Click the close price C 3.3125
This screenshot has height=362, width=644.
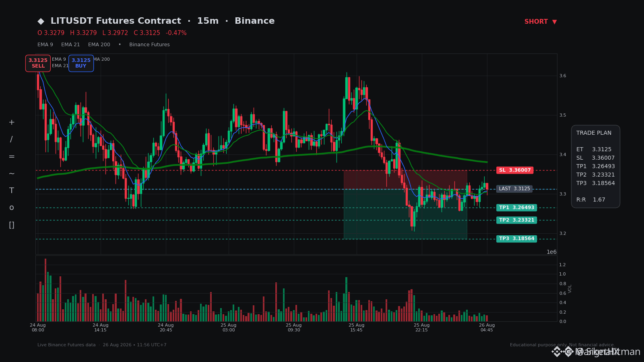coord(147,33)
